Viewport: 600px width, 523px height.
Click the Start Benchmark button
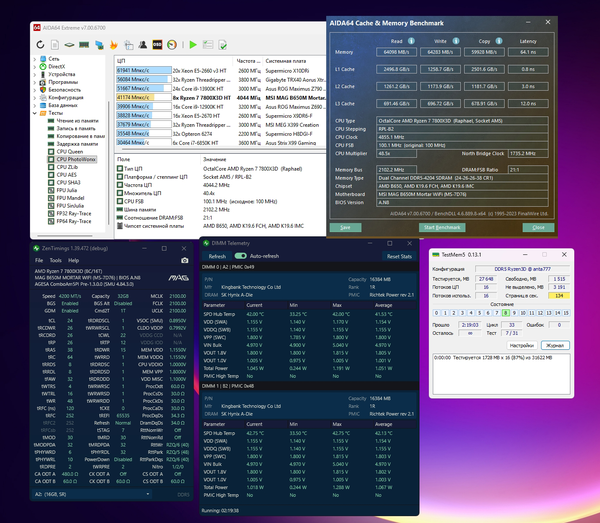pos(442,227)
